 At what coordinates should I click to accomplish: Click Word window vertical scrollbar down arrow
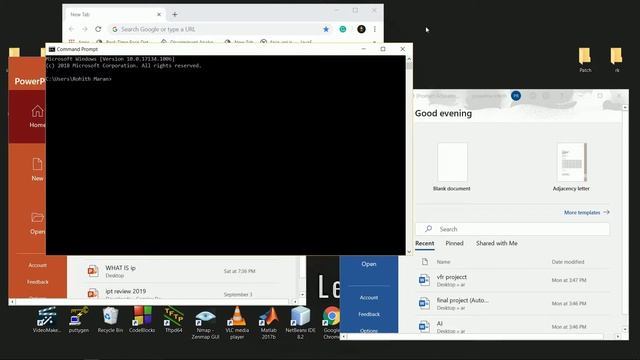pyautogui.click(x=625, y=329)
